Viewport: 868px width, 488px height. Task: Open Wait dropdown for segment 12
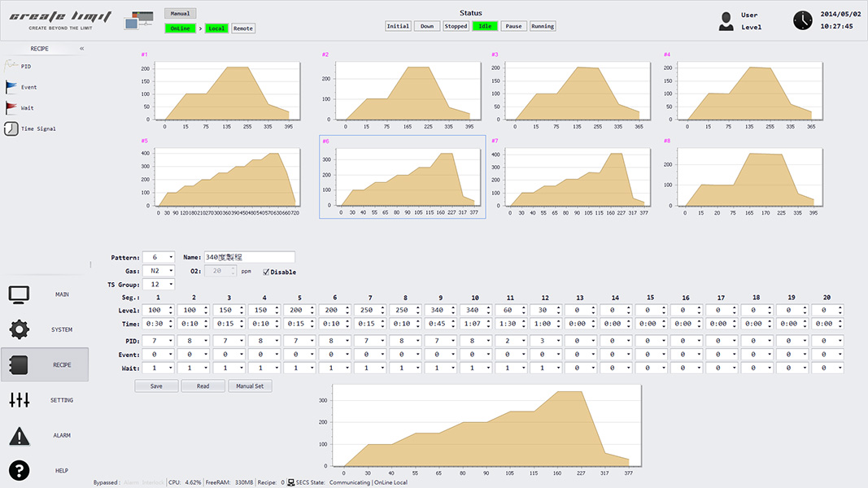[x=546, y=368]
